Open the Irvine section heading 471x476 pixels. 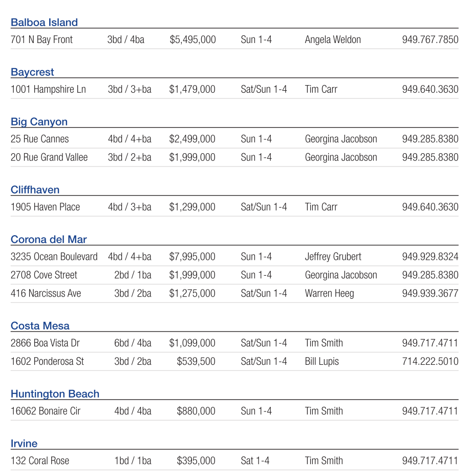click(24, 444)
